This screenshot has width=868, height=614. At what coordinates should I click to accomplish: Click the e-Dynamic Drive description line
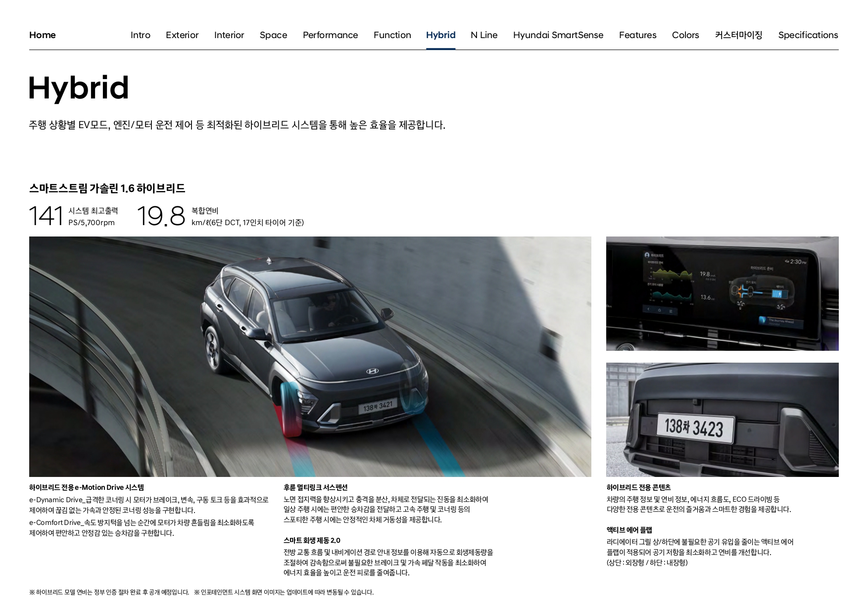tap(148, 505)
